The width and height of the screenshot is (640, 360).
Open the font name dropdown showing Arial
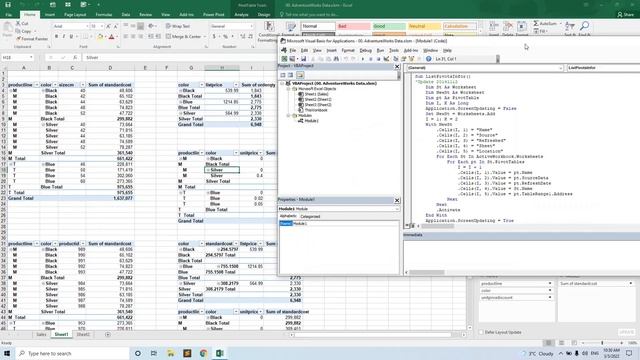pyautogui.click(x=87, y=26)
